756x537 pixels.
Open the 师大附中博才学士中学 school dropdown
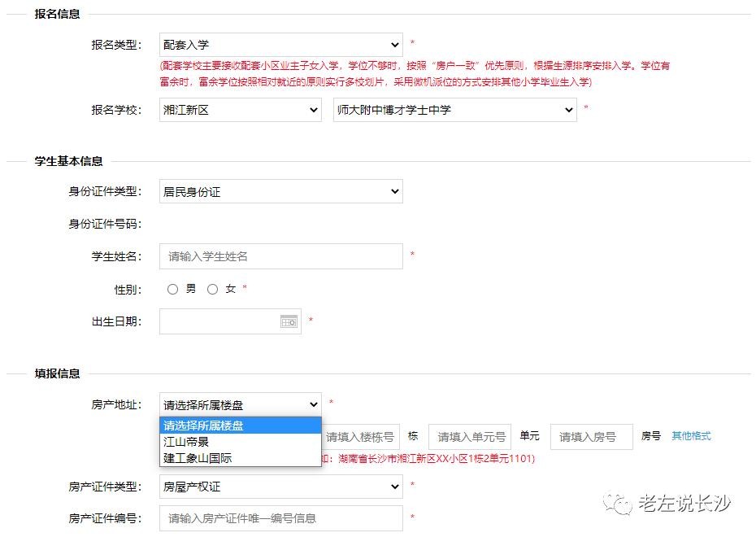click(454, 110)
